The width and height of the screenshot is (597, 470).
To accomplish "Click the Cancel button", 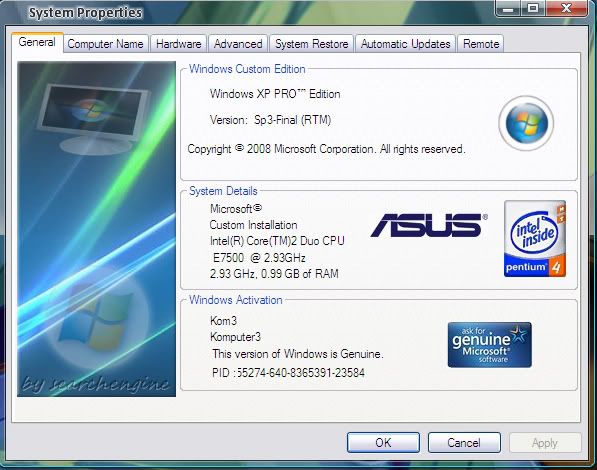I will 464,443.
